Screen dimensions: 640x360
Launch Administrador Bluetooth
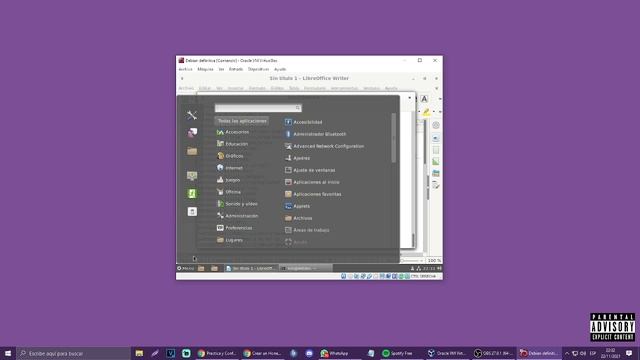pyautogui.click(x=315, y=134)
